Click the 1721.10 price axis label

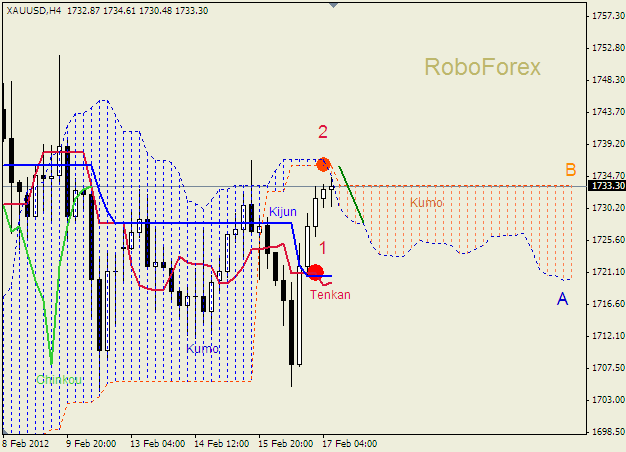[608, 272]
